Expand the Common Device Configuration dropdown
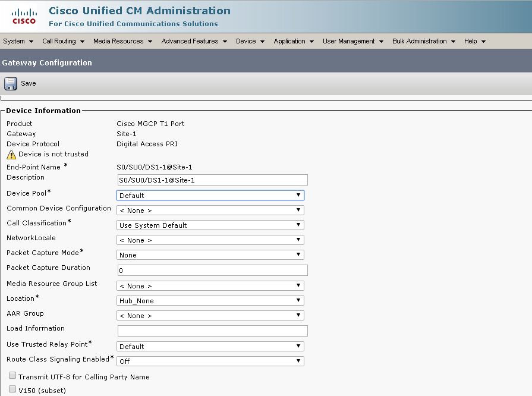 click(210, 210)
